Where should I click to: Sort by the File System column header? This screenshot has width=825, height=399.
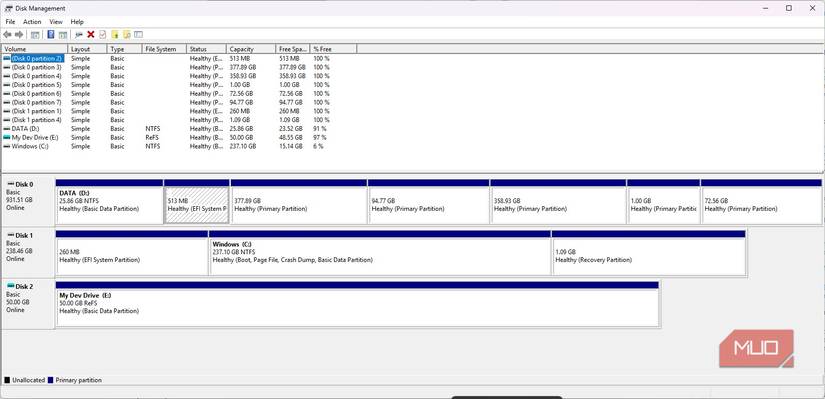(x=165, y=49)
